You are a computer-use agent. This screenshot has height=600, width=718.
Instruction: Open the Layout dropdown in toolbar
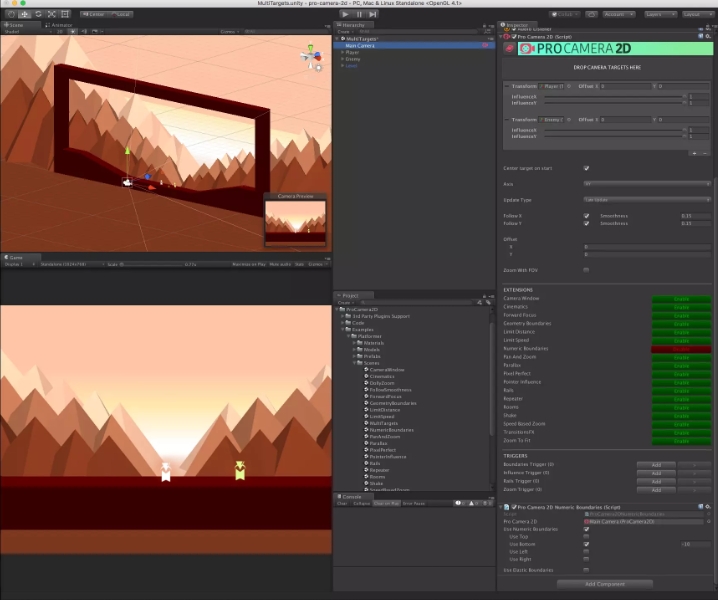(x=696, y=14)
